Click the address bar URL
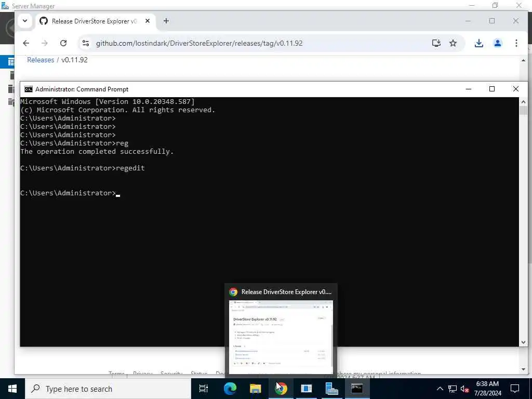 click(x=199, y=43)
